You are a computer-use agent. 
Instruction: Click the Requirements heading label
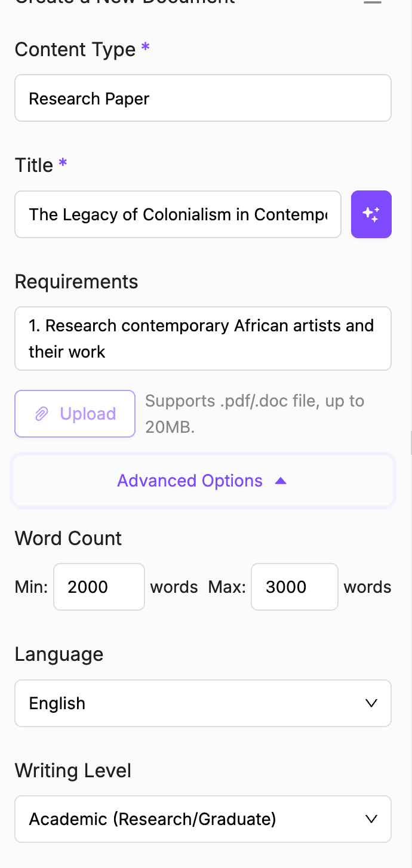click(x=76, y=282)
